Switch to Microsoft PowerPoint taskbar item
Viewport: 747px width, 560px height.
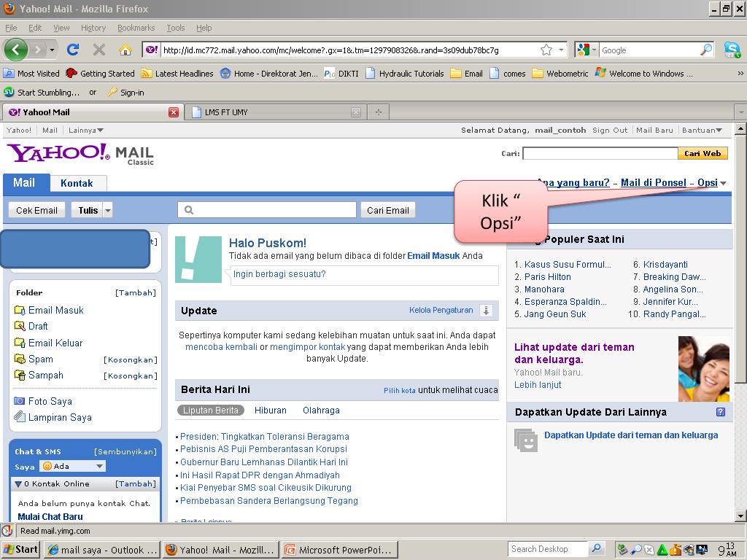(x=340, y=550)
